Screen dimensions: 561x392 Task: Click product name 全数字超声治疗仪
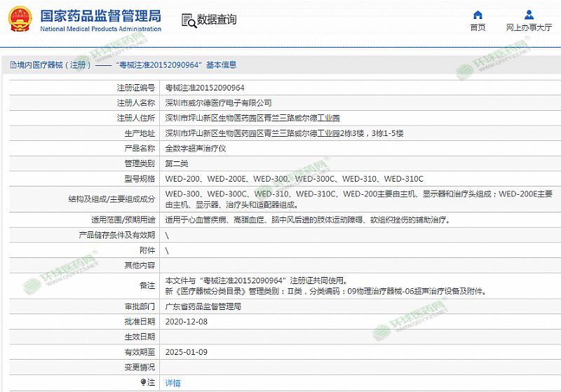(x=196, y=149)
